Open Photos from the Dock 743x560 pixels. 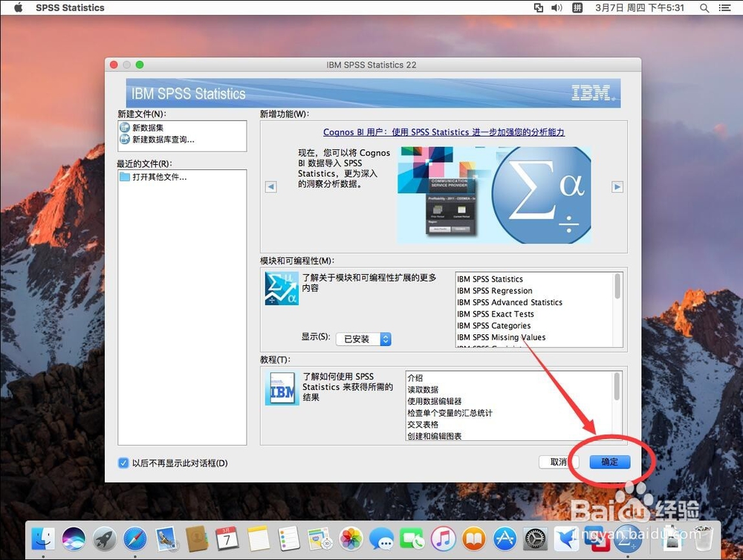351,538
